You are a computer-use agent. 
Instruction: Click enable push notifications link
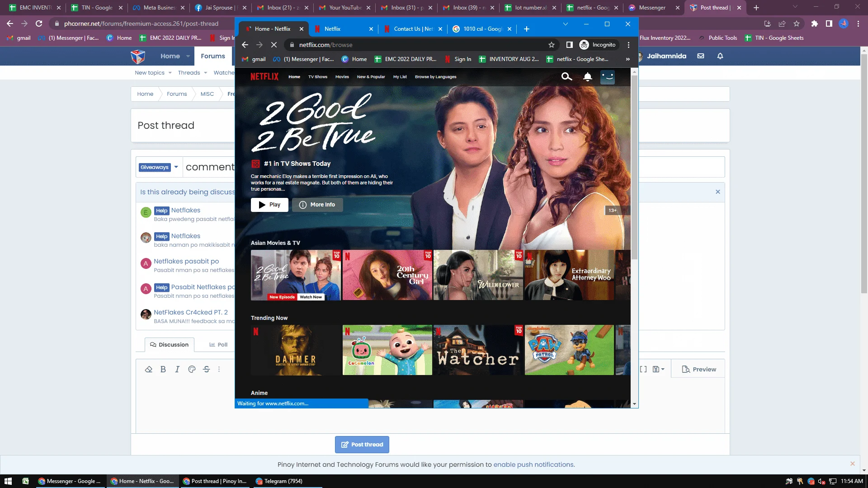533,465
